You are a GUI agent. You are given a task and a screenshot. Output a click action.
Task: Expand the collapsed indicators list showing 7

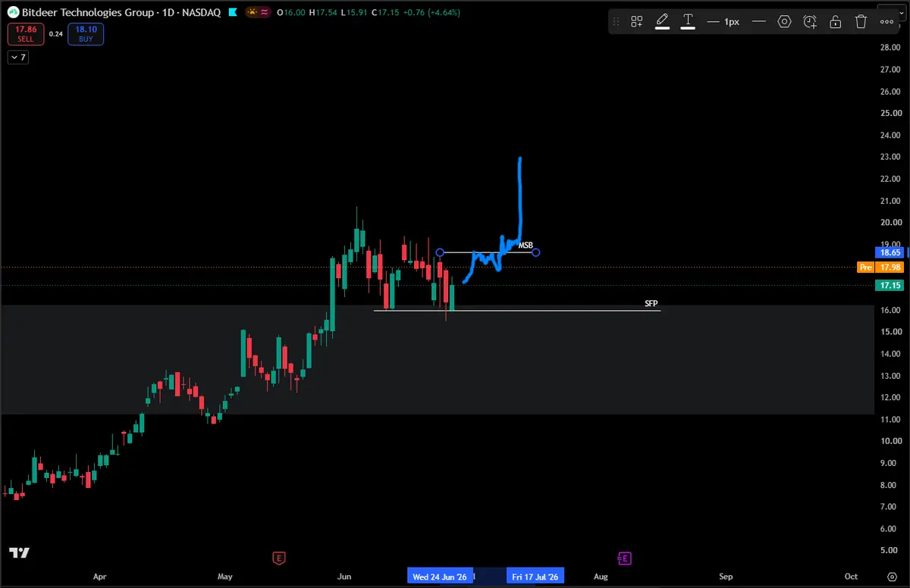coord(18,58)
